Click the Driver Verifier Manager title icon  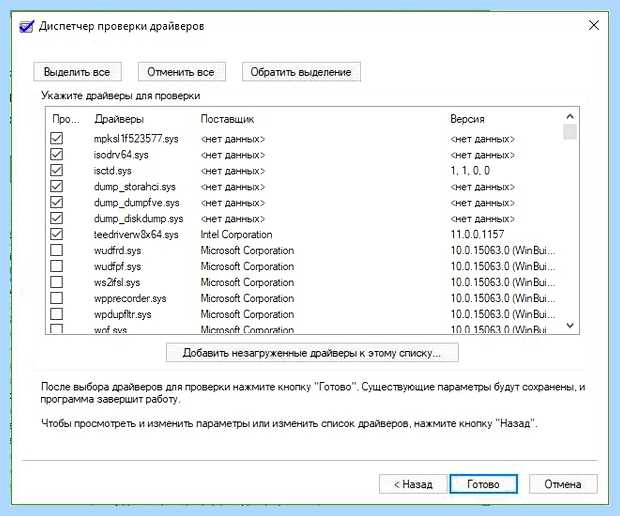click(x=26, y=26)
